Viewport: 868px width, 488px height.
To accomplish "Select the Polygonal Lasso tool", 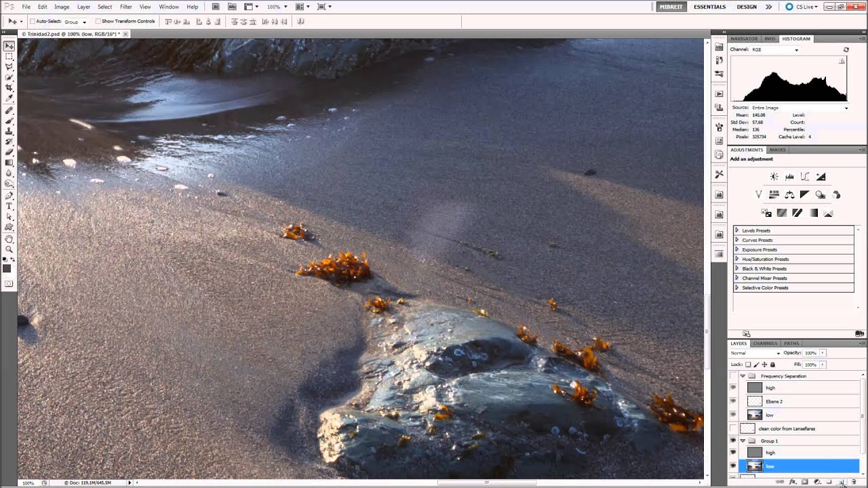I will [9, 67].
